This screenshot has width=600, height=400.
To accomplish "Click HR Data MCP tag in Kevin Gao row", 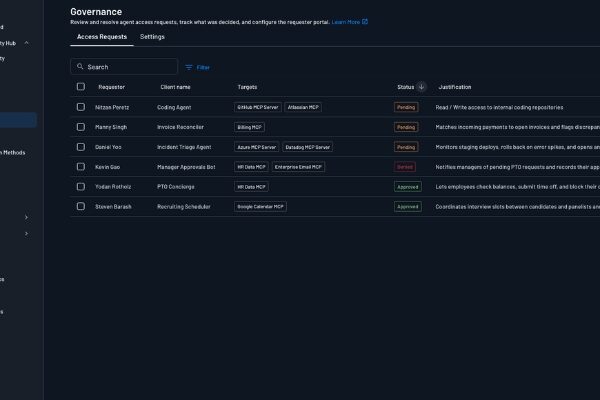I will 251,167.
